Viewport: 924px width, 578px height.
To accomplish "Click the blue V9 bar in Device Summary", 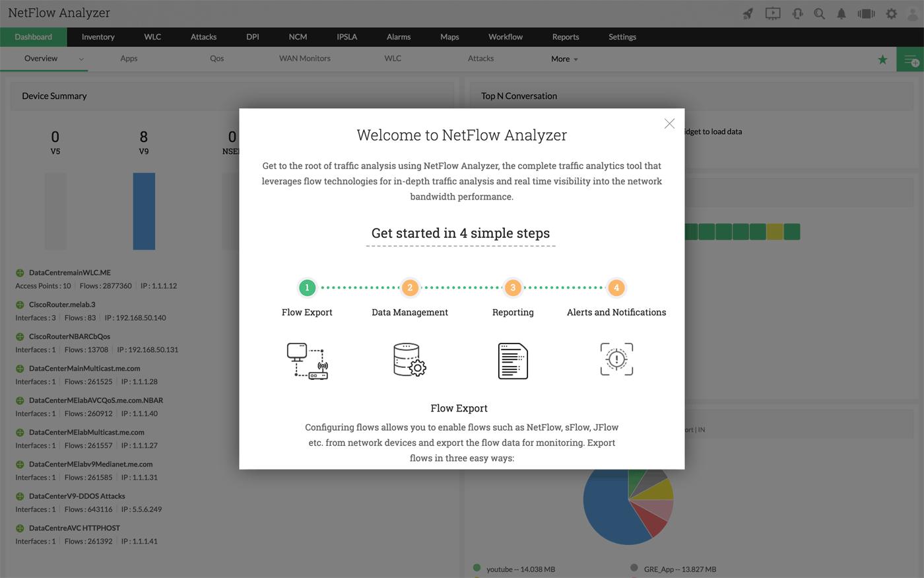I will click(144, 211).
